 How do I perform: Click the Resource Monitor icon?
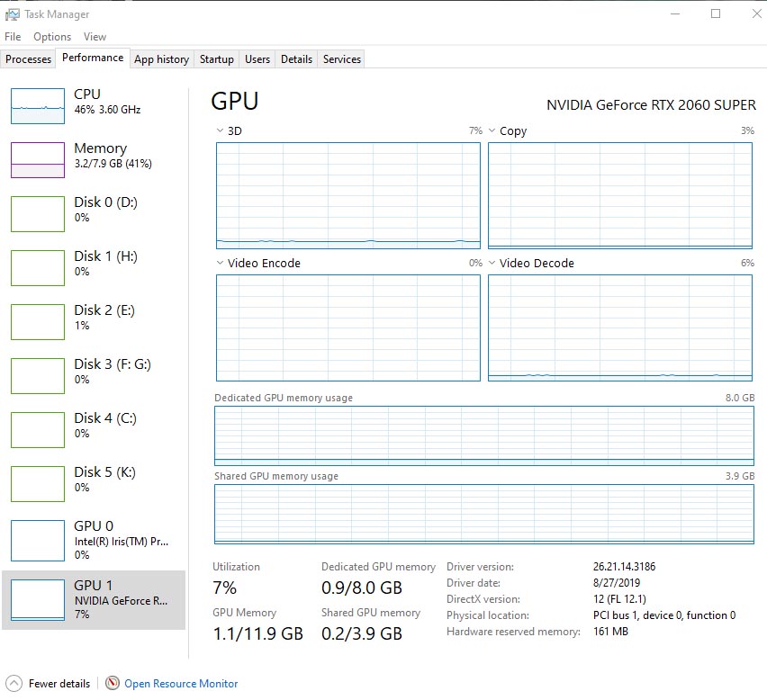[113, 683]
